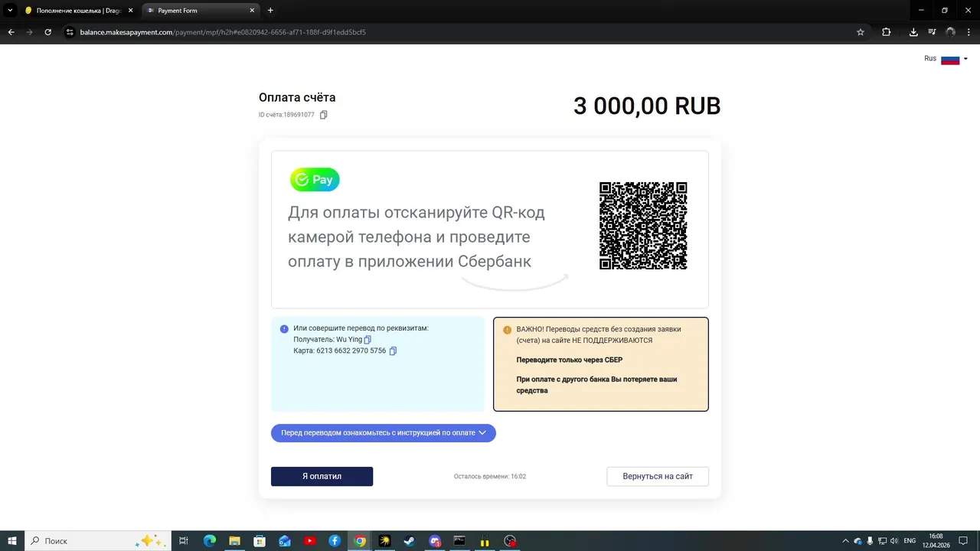Open a new browser tab
Screen dimensions: 980x551
270,11
